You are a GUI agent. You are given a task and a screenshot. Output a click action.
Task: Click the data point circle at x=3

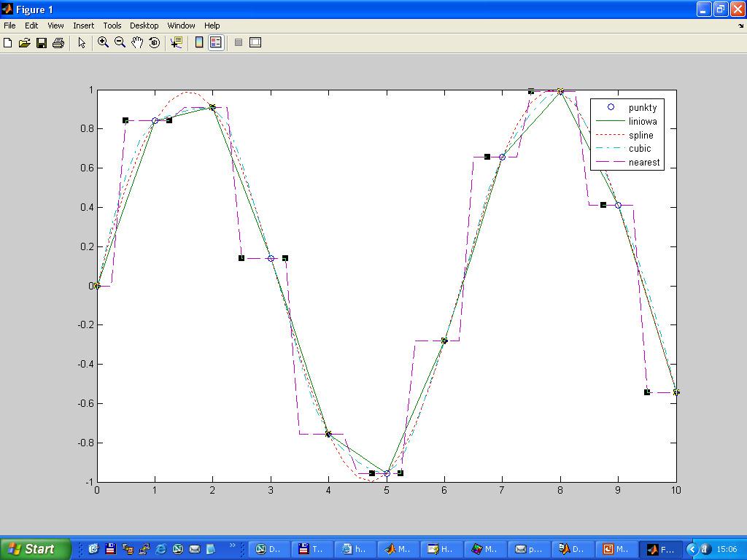coord(271,259)
